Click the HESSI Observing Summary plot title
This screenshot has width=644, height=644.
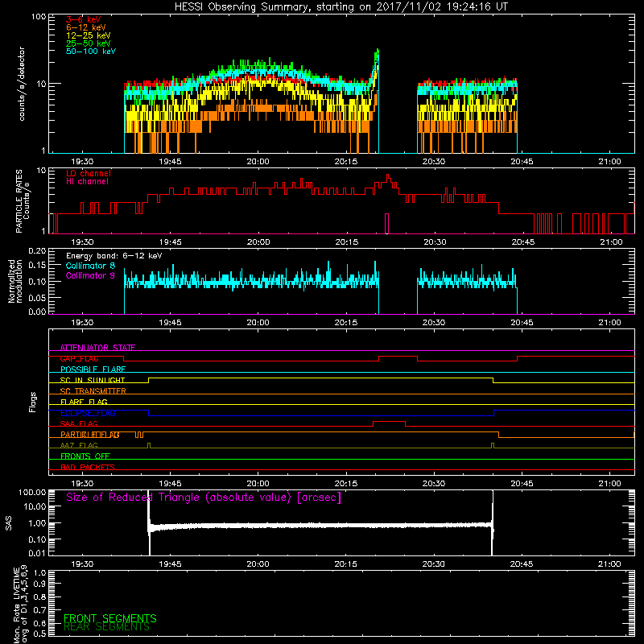[341, 7]
